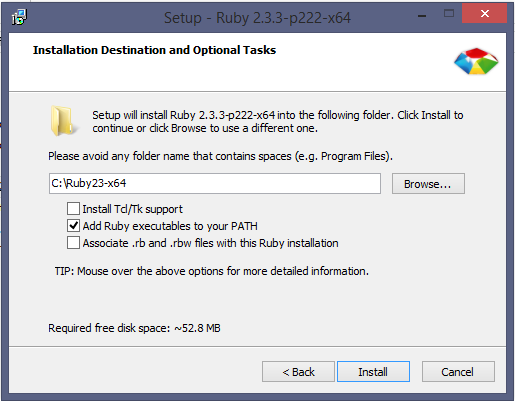
Task: Enable the Install Tcl/Tk support checkbox
Action: pyautogui.click(x=73, y=209)
